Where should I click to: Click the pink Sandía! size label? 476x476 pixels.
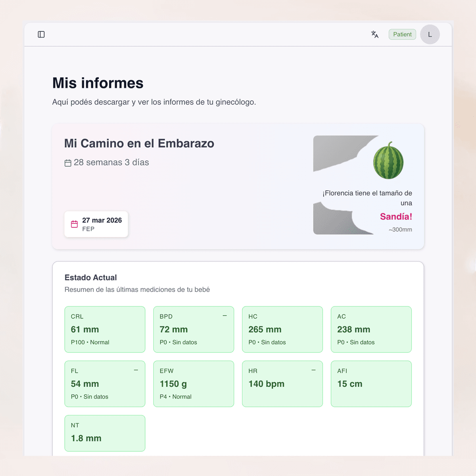396,217
